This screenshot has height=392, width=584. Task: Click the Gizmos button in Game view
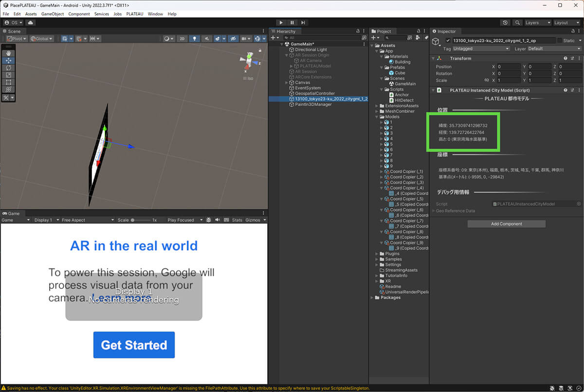point(253,220)
